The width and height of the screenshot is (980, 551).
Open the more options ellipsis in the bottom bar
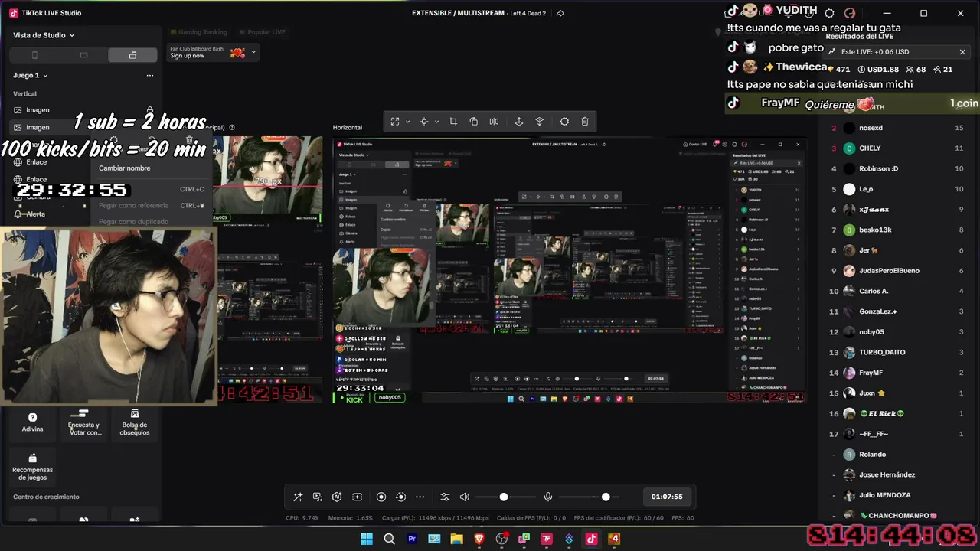click(x=420, y=497)
